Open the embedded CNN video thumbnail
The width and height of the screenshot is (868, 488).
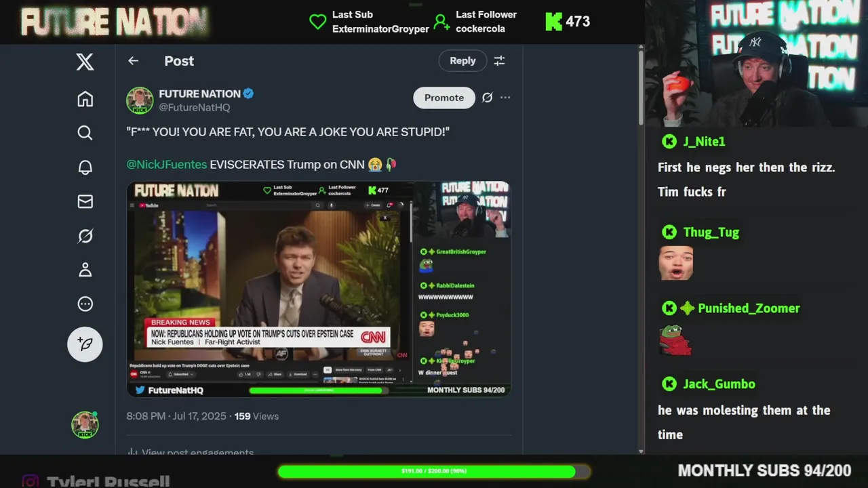point(319,289)
